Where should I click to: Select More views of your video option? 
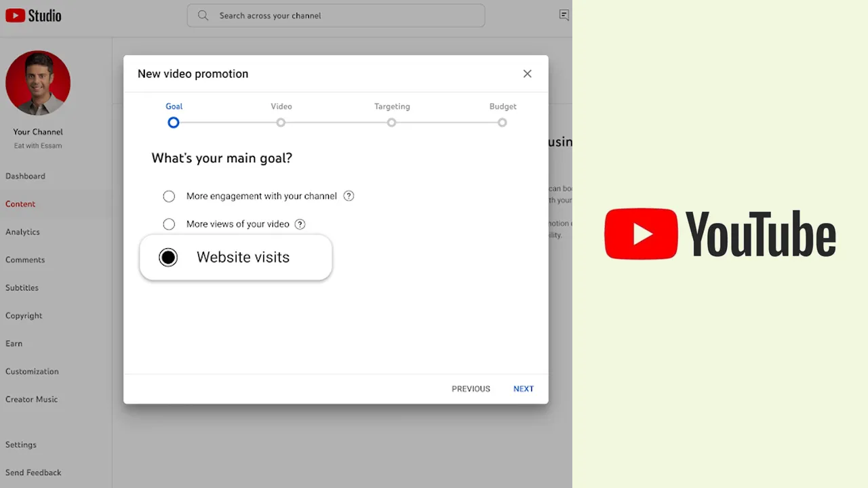tap(169, 224)
